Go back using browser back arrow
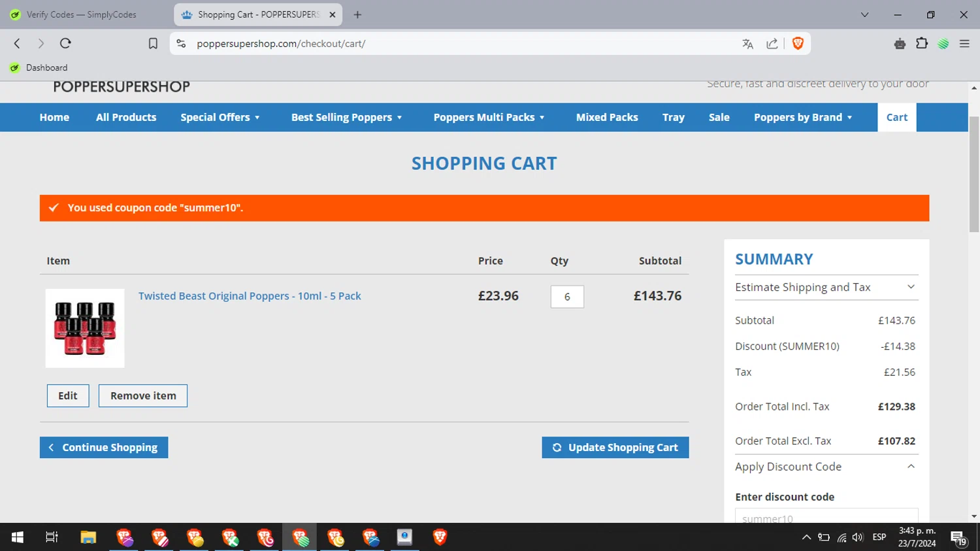The image size is (980, 551). [x=17, y=44]
